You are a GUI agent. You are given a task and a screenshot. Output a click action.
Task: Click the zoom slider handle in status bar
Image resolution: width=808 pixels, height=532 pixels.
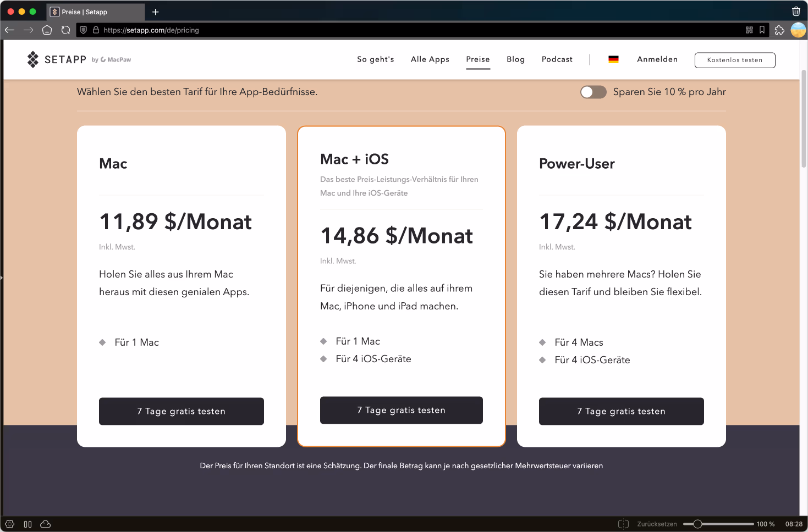(697, 524)
